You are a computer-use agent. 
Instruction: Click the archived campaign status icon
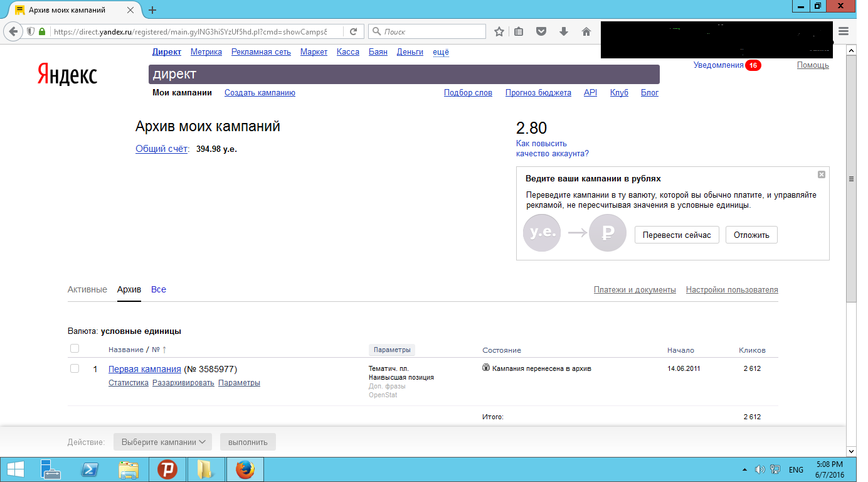(x=486, y=368)
